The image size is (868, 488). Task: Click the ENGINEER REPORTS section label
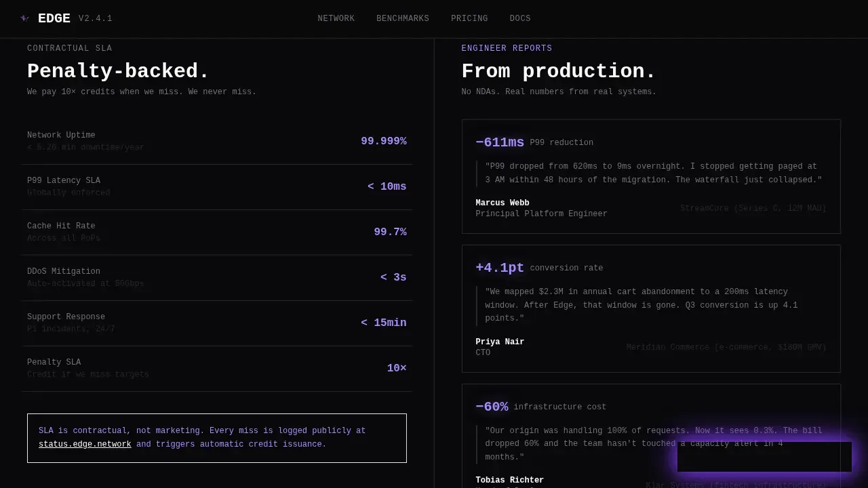point(507,48)
